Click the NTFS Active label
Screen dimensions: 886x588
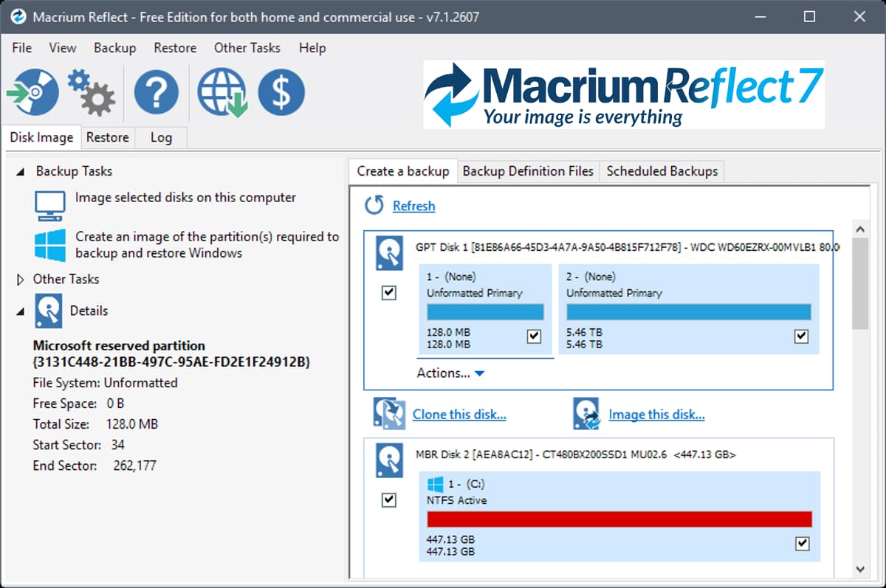[x=456, y=500]
